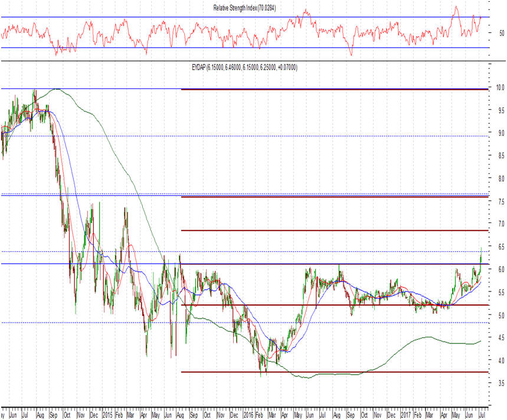The width and height of the screenshot is (507, 420).
Task: Click the 7.0 price axis label
Action: 502,224
